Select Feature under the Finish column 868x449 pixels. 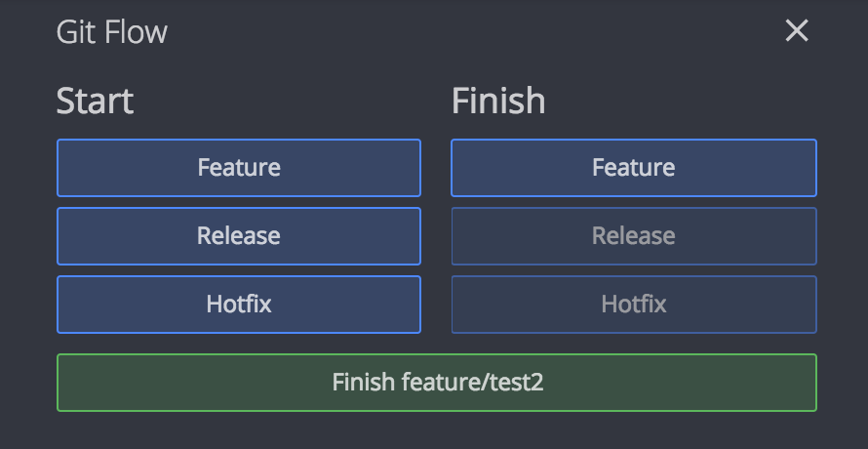point(634,168)
